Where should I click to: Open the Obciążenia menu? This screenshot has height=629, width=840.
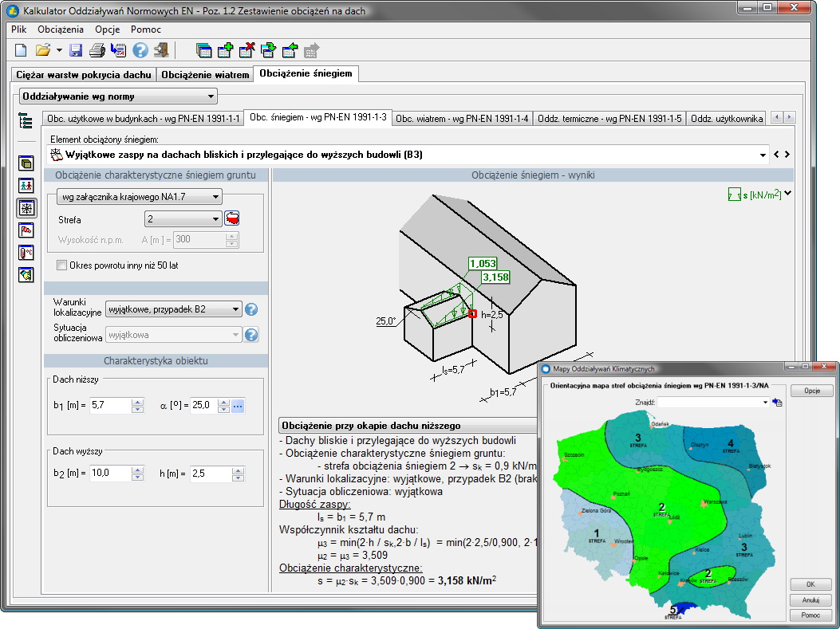[x=61, y=29]
